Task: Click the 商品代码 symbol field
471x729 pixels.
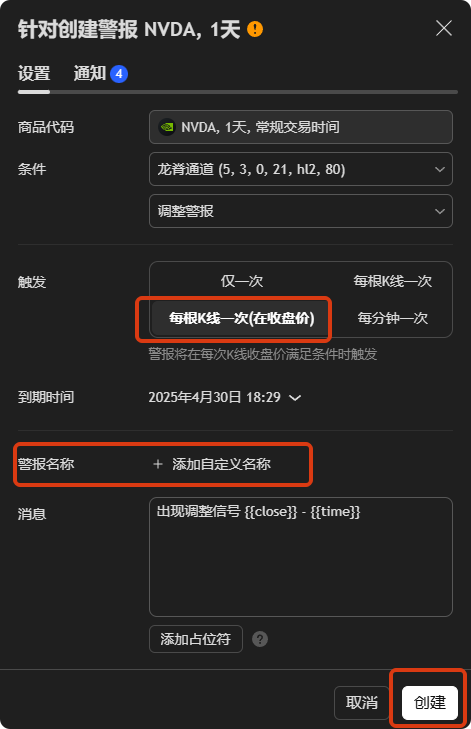Action: click(301, 127)
